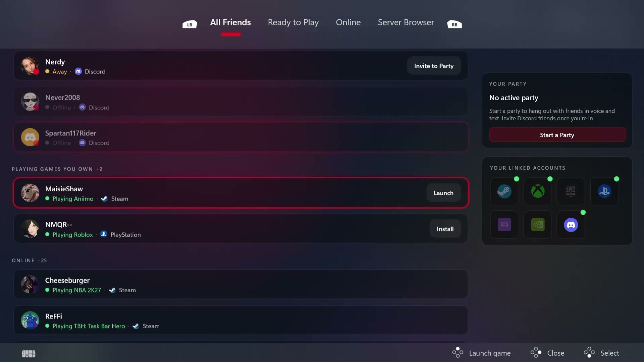Screen dimensions: 644x362
Task: Click Cheeseburger's avatar picture
Action: click(30, 284)
